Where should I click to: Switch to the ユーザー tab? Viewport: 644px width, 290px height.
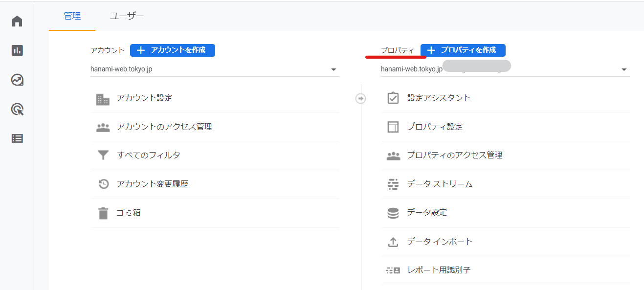(x=127, y=15)
